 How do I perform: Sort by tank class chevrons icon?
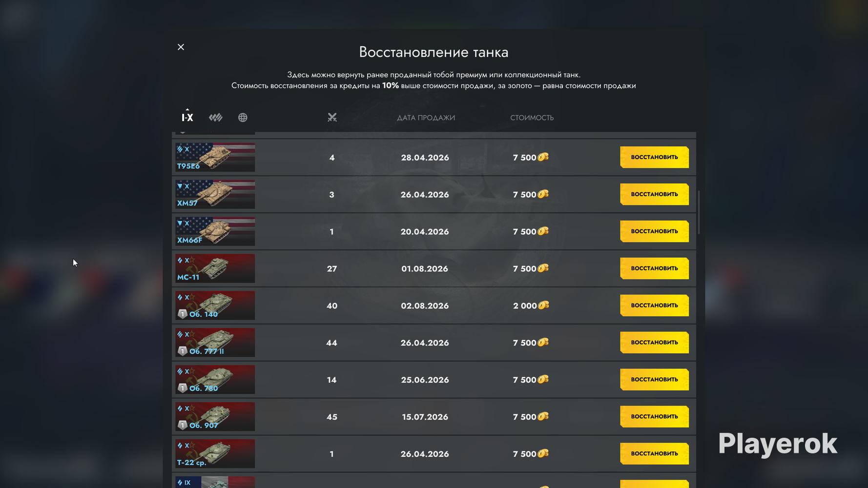215,117
